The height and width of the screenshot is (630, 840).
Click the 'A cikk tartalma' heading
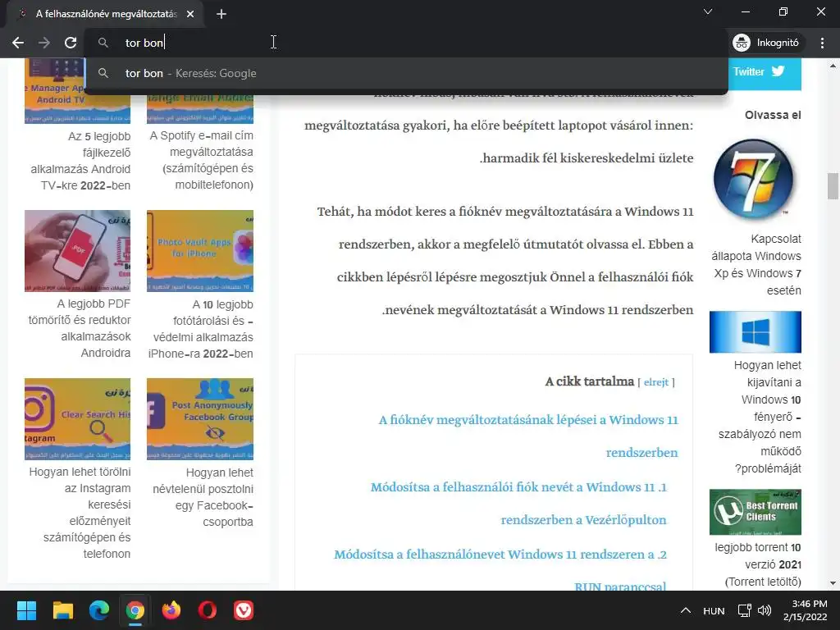(x=589, y=381)
